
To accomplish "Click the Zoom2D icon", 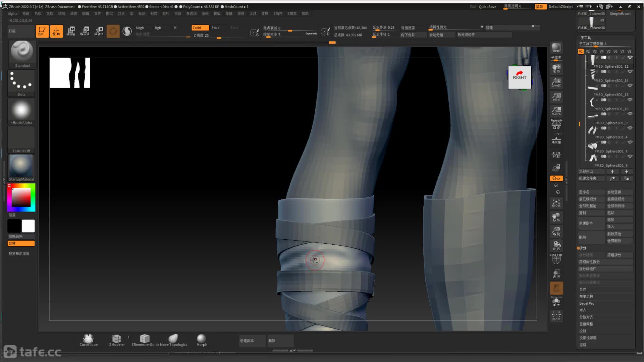I will (556, 82).
